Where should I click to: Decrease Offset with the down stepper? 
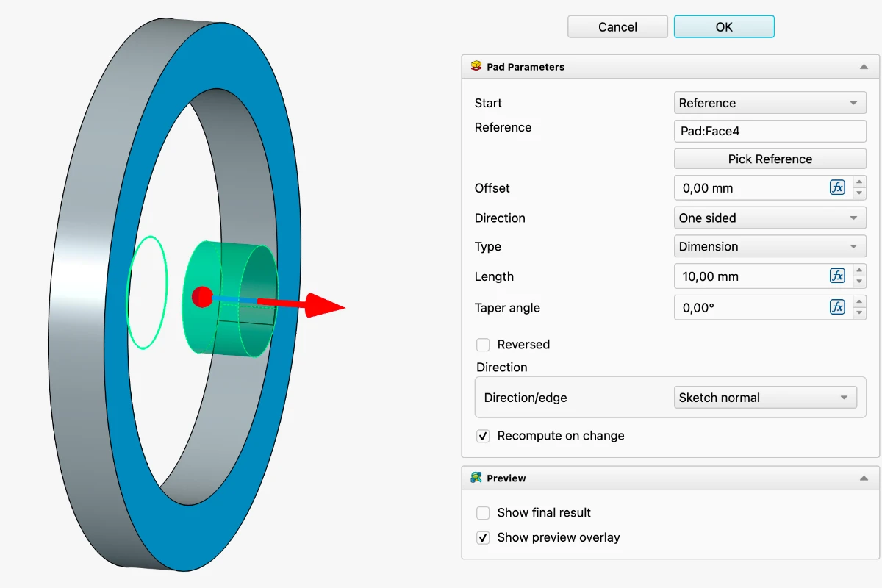point(859,193)
